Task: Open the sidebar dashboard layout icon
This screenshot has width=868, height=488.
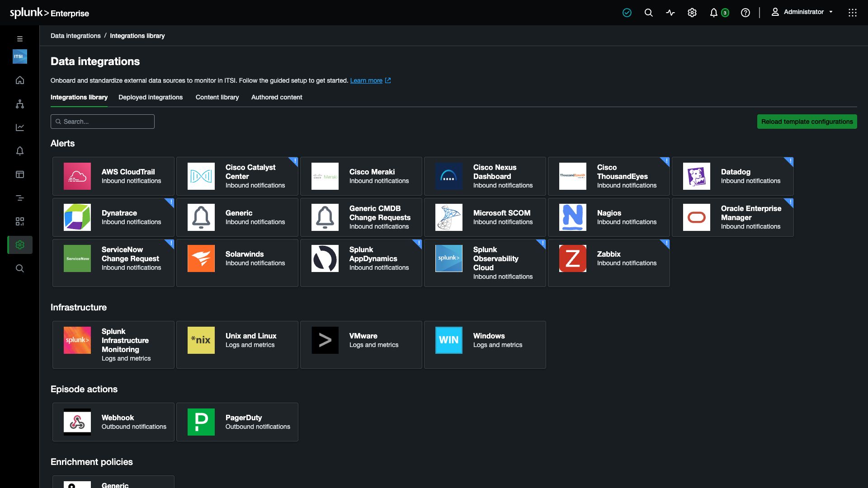Action: tap(19, 174)
